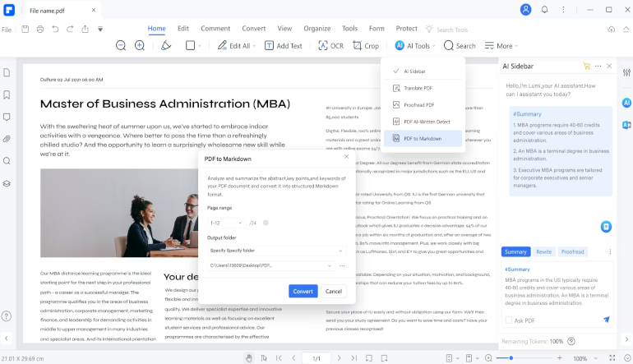The height and width of the screenshot is (364, 633).
Task: Click the Rewrite button
Action: [543, 251]
